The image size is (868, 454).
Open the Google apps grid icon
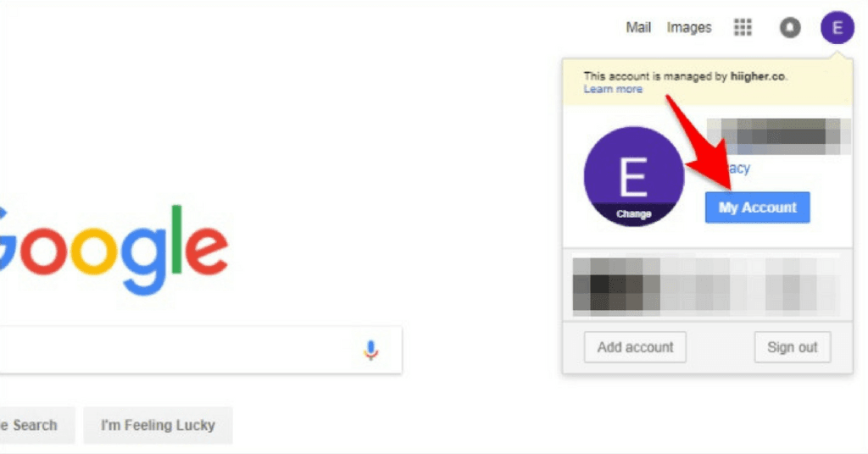[x=743, y=27]
